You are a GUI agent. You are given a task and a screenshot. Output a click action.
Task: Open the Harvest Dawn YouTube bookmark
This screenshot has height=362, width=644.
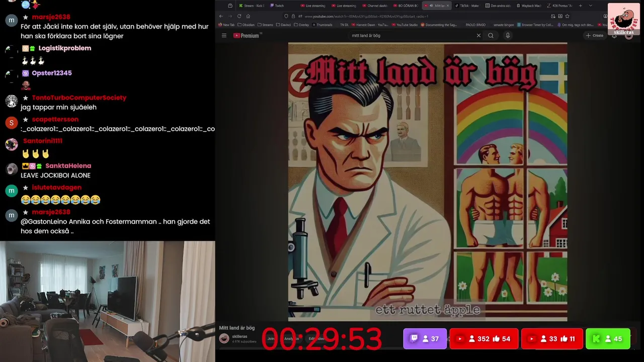point(370,25)
